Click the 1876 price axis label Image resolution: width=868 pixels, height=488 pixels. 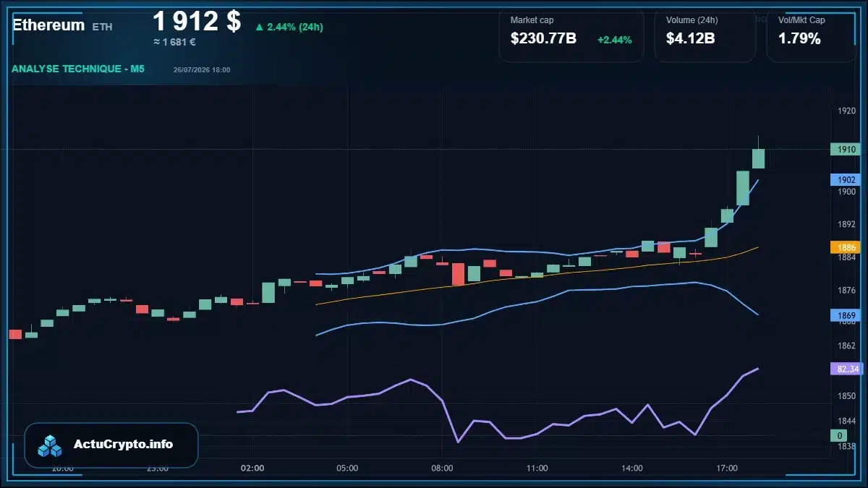[846, 291]
